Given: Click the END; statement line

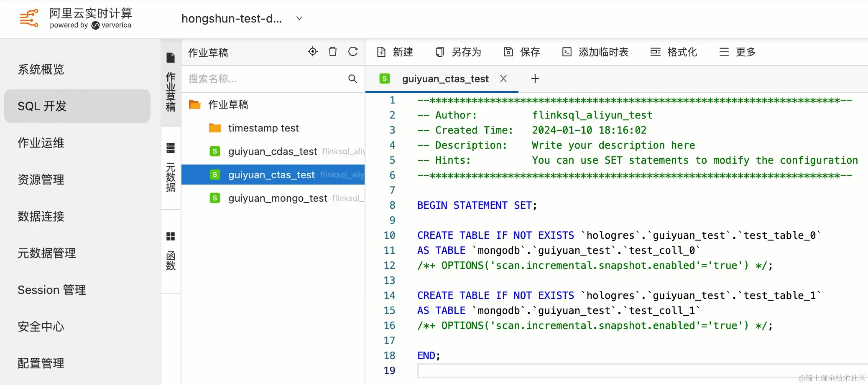Looking at the screenshot, I should coord(429,356).
